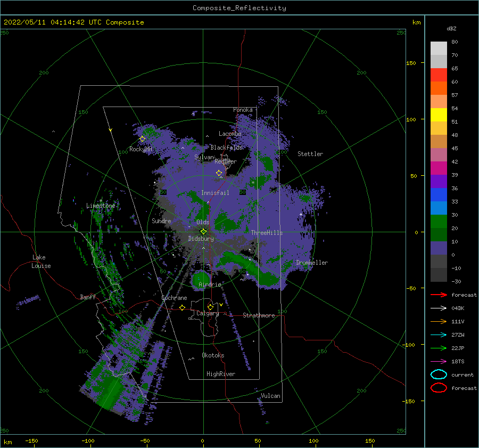Click the green 22JP arrow icon
The height and width of the screenshot is (448, 479).
click(439, 348)
